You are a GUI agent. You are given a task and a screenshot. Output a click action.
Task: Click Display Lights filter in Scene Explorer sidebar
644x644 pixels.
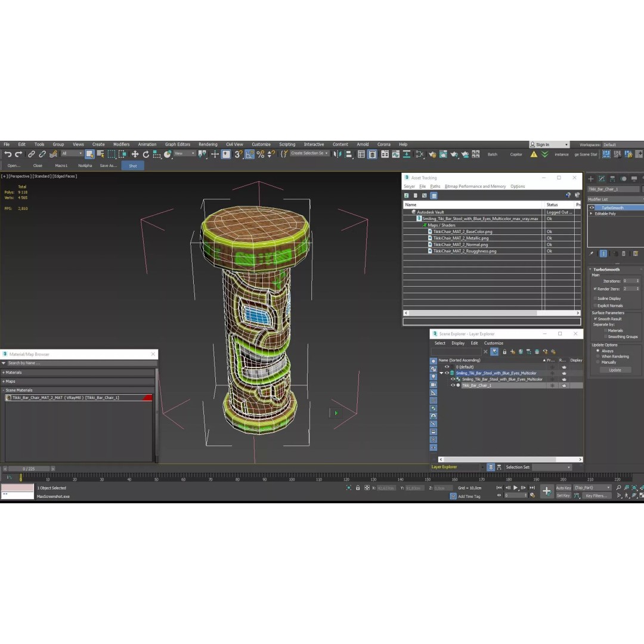tap(434, 377)
